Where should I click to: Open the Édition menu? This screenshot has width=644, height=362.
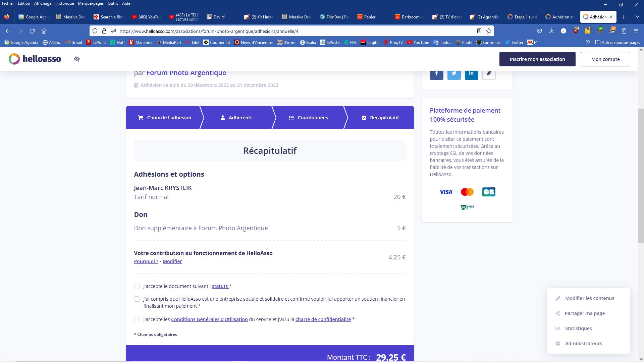click(x=24, y=3)
